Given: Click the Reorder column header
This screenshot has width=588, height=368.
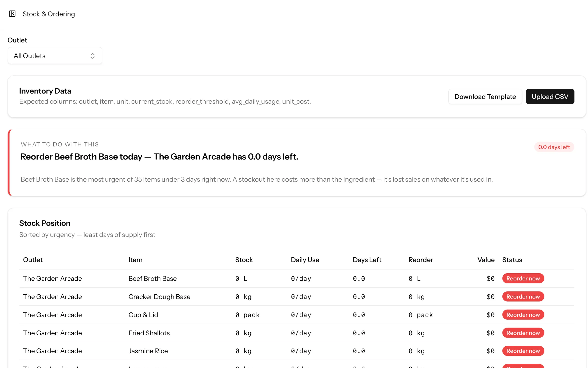Looking at the screenshot, I should pyautogui.click(x=420, y=260).
